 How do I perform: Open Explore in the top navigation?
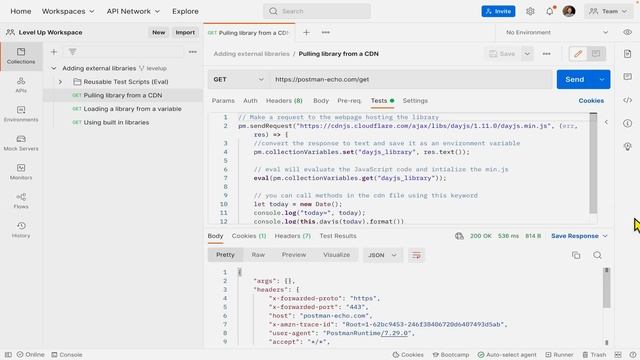point(185,11)
